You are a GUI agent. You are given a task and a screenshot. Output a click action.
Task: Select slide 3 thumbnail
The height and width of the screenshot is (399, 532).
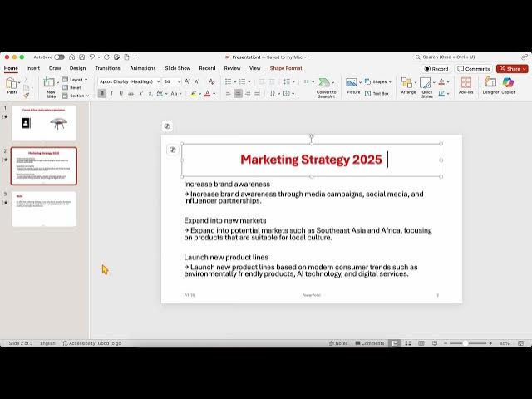coord(44,209)
